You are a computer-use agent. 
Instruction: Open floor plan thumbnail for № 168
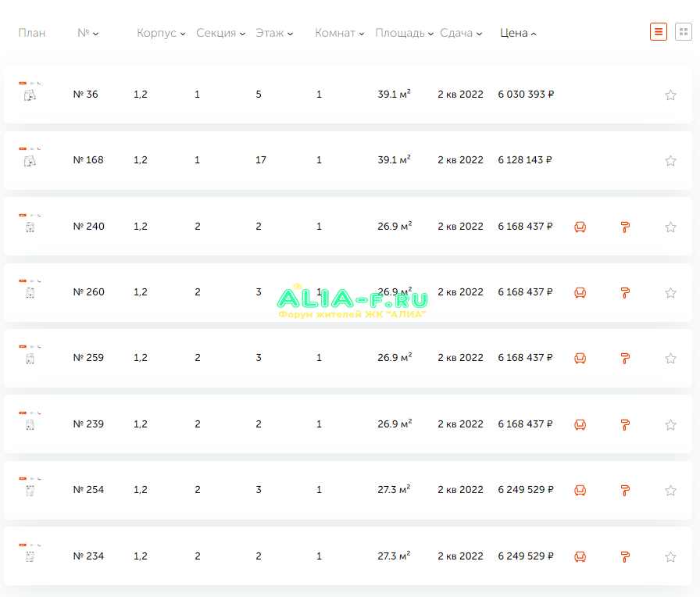tap(30, 157)
